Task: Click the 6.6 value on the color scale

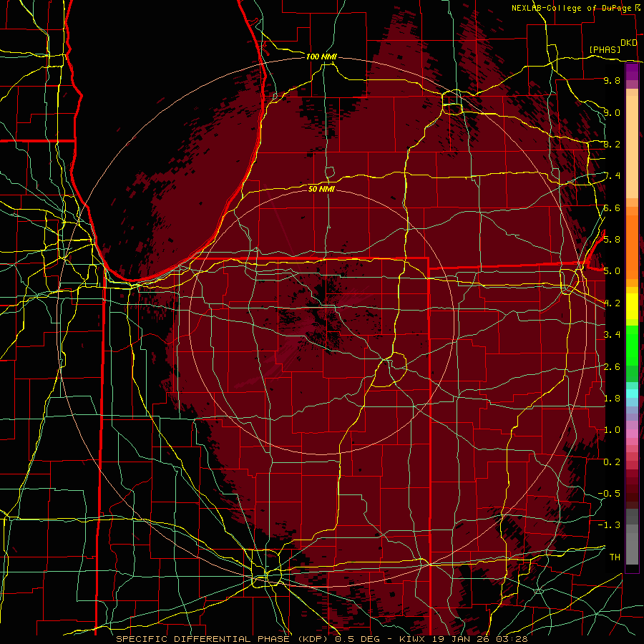Action: click(x=612, y=208)
